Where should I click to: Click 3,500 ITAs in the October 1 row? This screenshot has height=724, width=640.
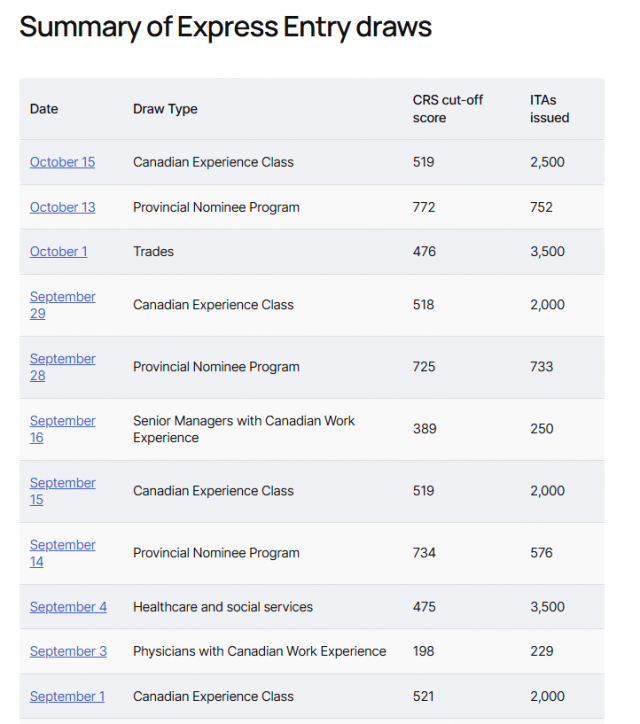pyautogui.click(x=547, y=252)
